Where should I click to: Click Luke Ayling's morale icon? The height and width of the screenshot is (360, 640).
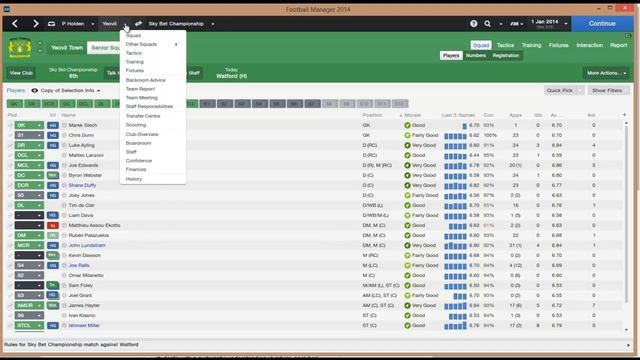(407, 145)
